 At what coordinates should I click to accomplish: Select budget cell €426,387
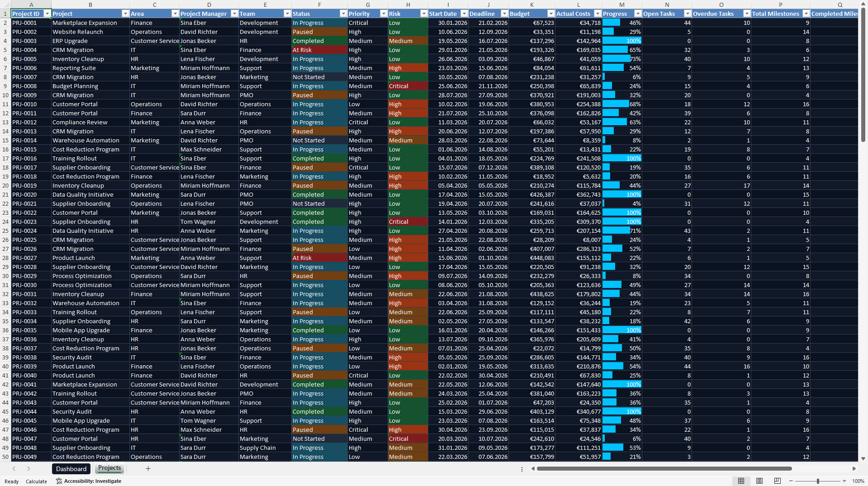pyautogui.click(x=532, y=194)
